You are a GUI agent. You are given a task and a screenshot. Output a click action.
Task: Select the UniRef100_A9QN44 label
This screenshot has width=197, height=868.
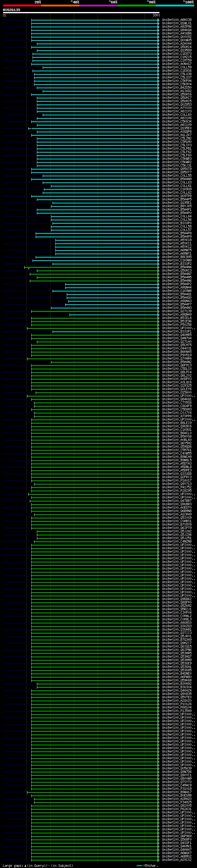tap(177, 287)
